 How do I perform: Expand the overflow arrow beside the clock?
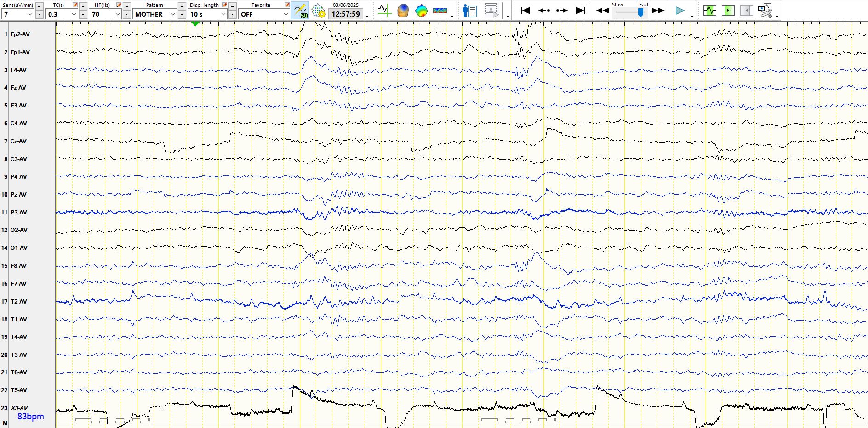click(x=367, y=17)
